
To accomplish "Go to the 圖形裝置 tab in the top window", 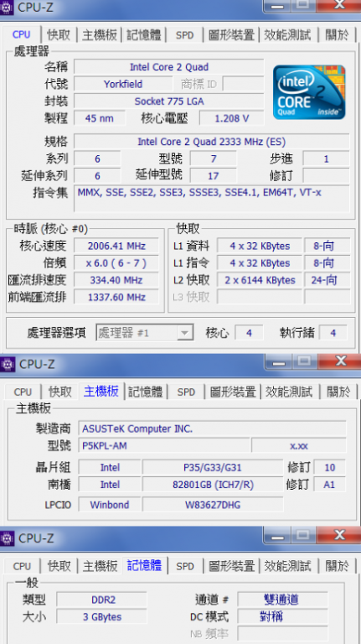I will pyautogui.click(x=232, y=35).
